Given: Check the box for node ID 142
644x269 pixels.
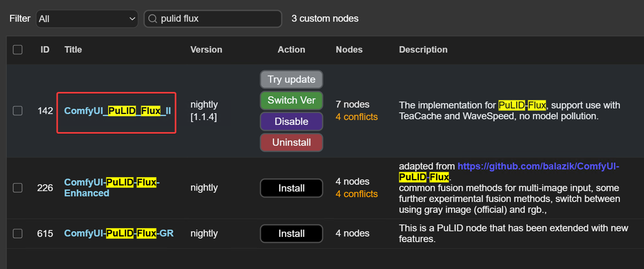Looking at the screenshot, I should pyautogui.click(x=18, y=111).
